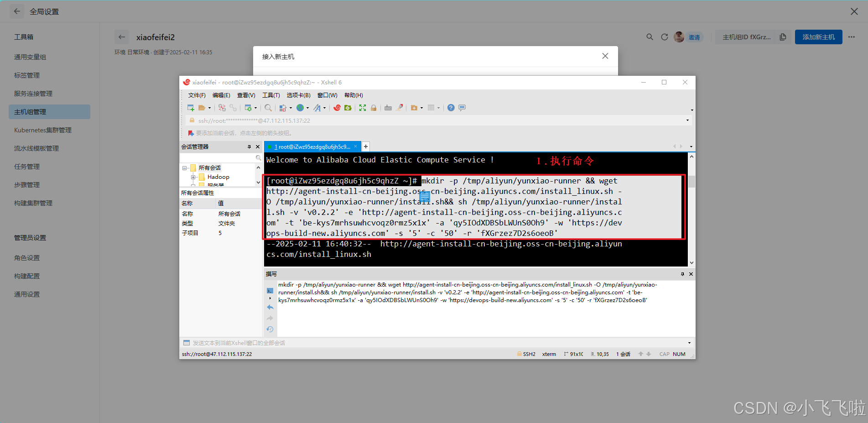Click the 添加新主机 button
The image size is (868, 423).
point(818,37)
